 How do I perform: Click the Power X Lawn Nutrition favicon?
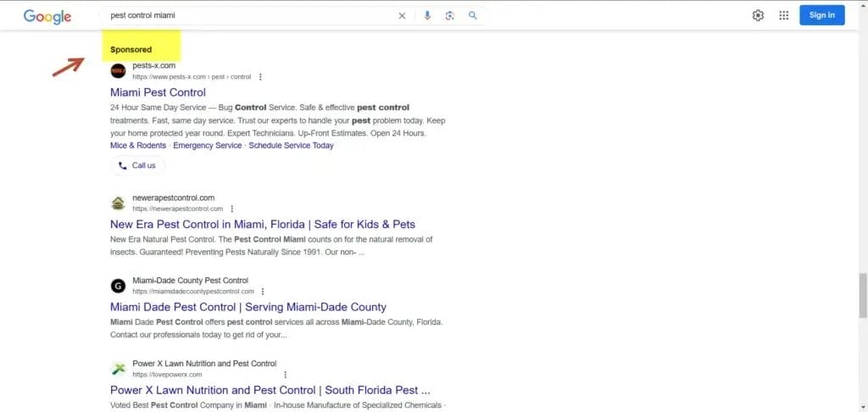(x=118, y=369)
